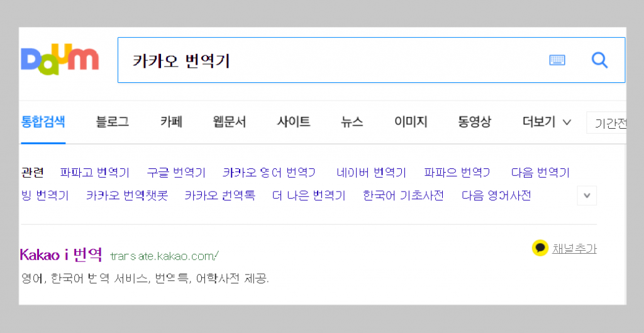Expand related searches with the chevron button
Screen dimensions: 644x333
(587, 195)
